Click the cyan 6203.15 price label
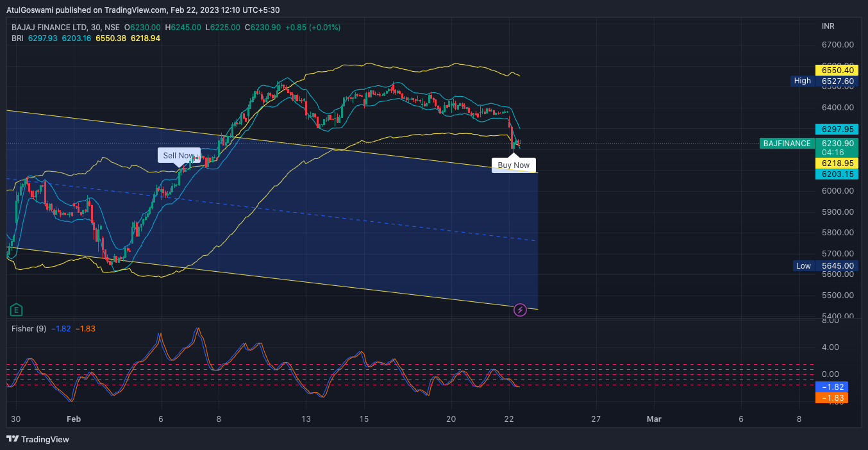This screenshot has height=450, width=868. pos(836,174)
